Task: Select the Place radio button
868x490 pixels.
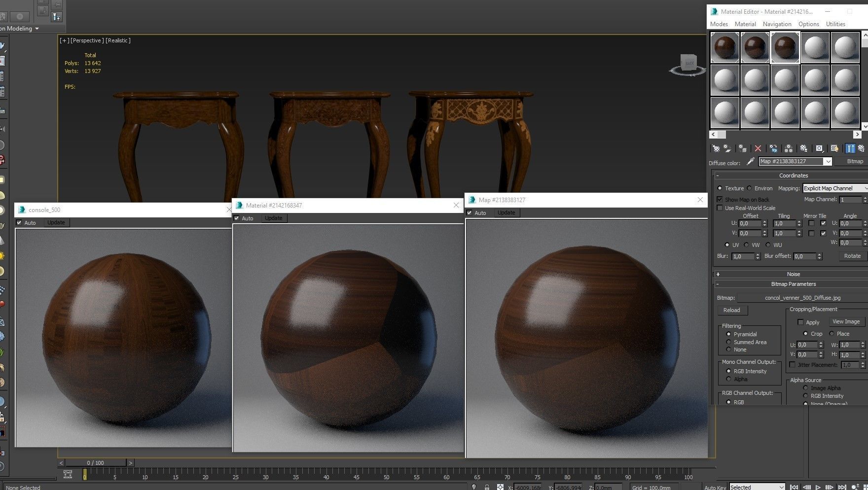Action: pos(832,334)
